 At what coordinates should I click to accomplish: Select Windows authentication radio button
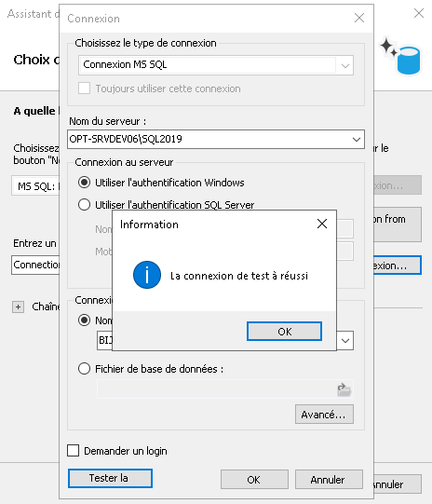pos(84,183)
